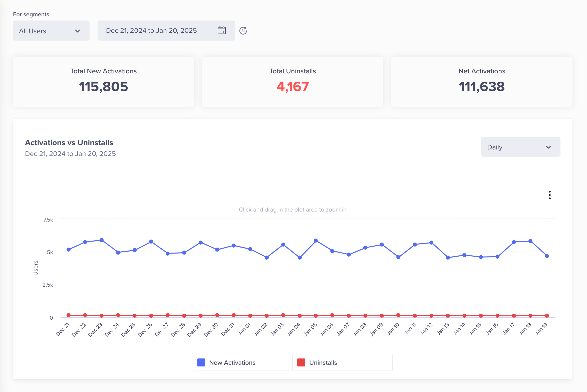The width and height of the screenshot is (587, 392).
Task: Open the All Users segment dropdown
Action: [51, 31]
